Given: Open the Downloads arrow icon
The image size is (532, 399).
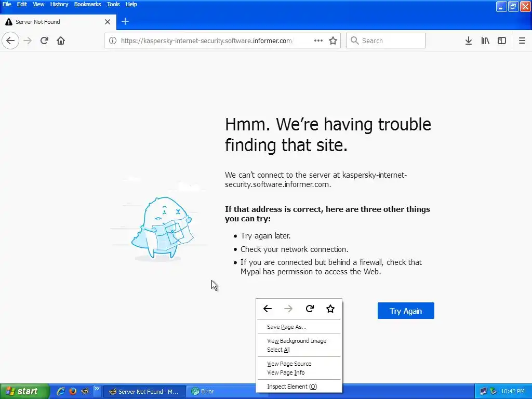Looking at the screenshot, I should pyautogui.click(x=469, y=41).
